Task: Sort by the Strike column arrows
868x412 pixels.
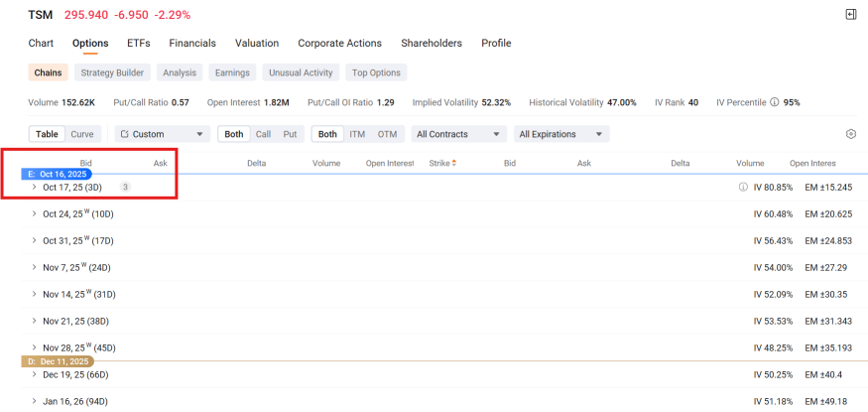Action: (454, 163)
